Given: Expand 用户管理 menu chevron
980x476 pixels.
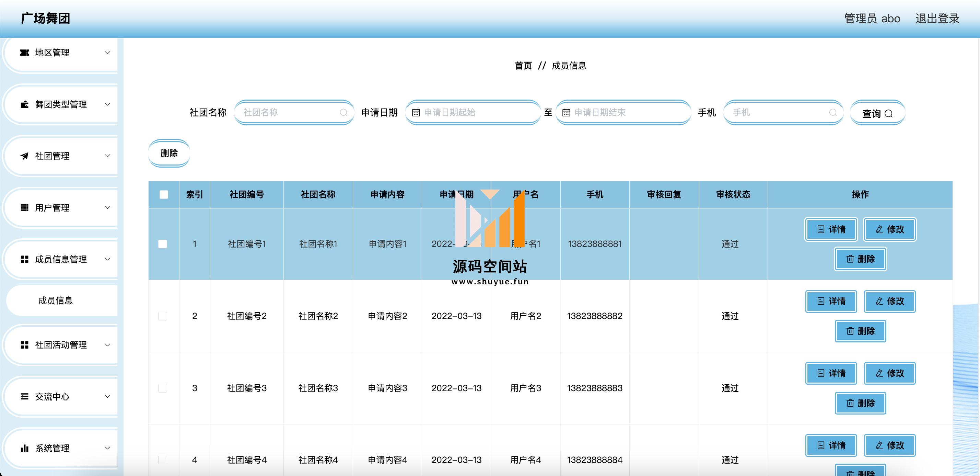Looking at the screenshot, I should click(x=108, y=207).
